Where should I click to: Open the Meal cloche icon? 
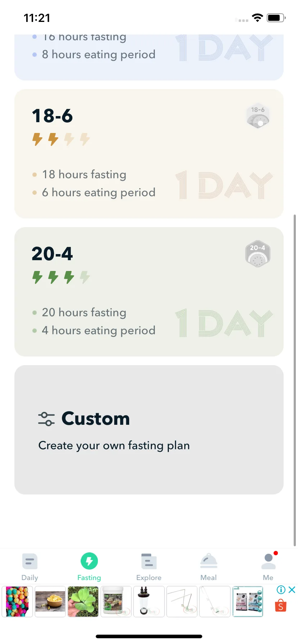click(x=209, y=561)
